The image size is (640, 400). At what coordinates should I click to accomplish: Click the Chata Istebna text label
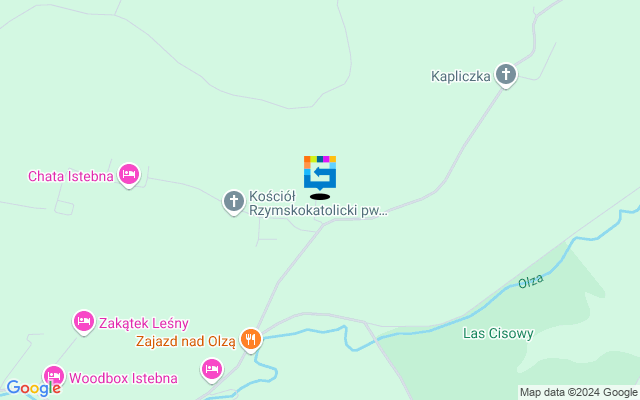click(71, 176)
